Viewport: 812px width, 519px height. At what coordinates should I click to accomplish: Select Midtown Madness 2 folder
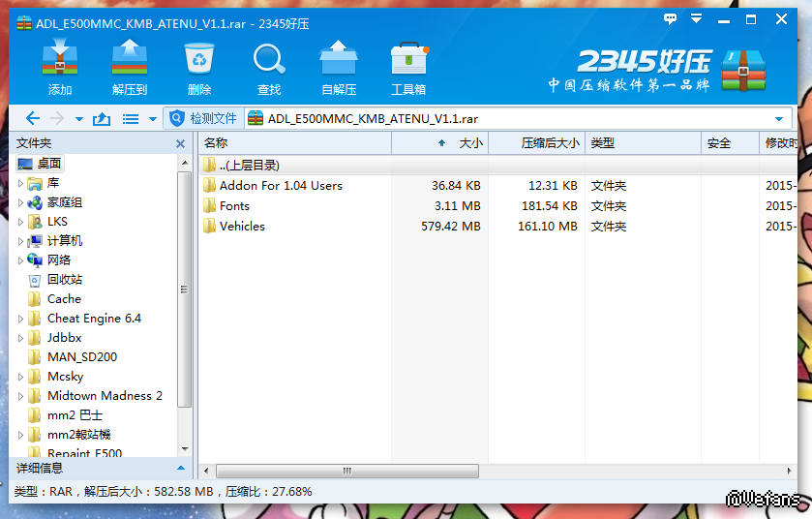click(95, 396)
